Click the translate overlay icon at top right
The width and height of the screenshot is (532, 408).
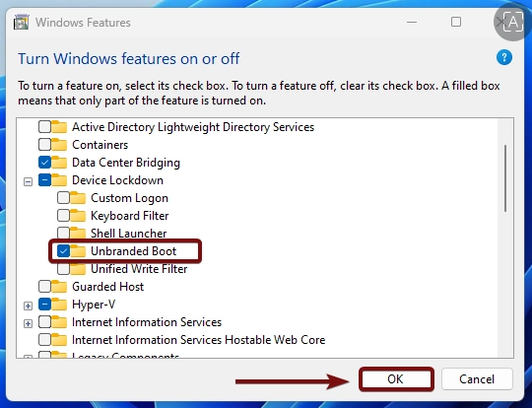tap(512, 23)
